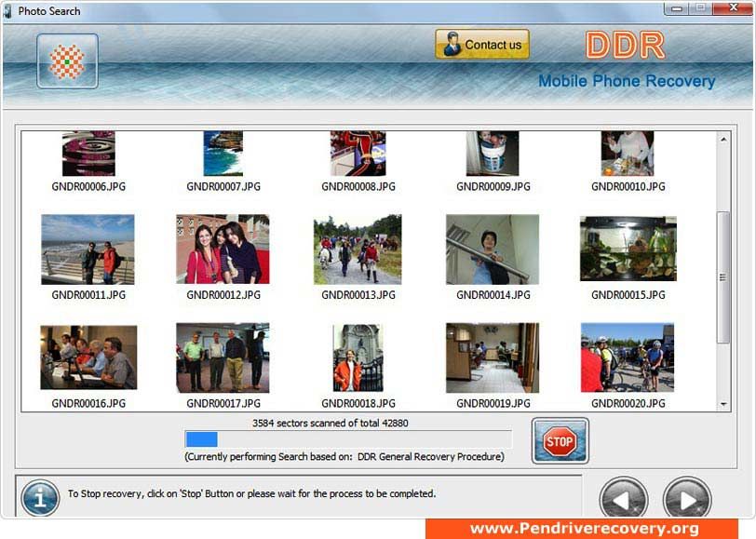Click the GNDR00008.JPG file name
This screenshot has width=756, height=539.
[358, 186]
